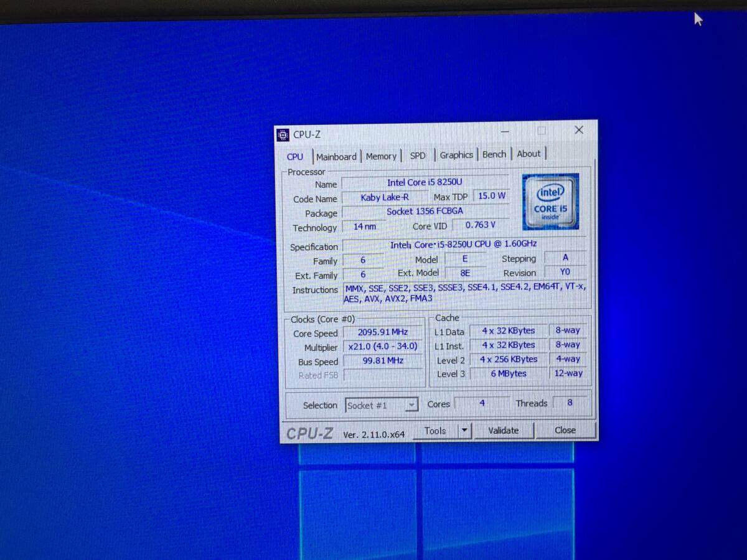Click the Cores count field showing 4
Viewport: 747px width, 560px height.
click(x=482, y=403)
